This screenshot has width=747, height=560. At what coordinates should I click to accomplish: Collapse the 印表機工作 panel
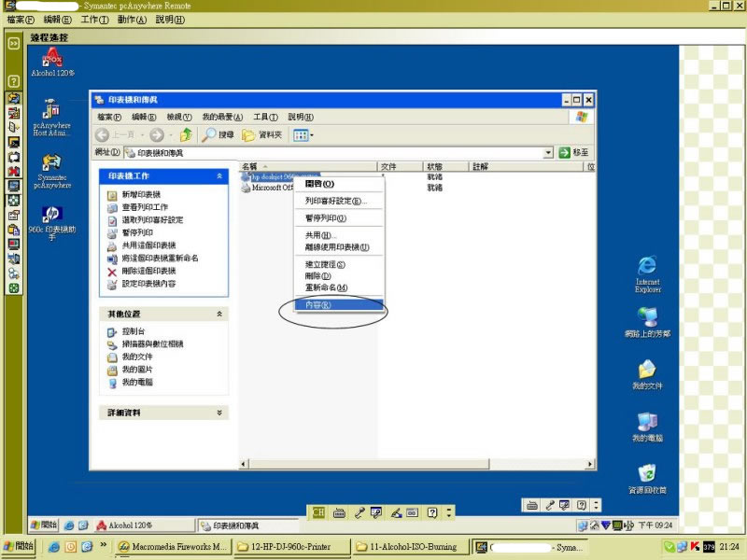tap(219, 176)
